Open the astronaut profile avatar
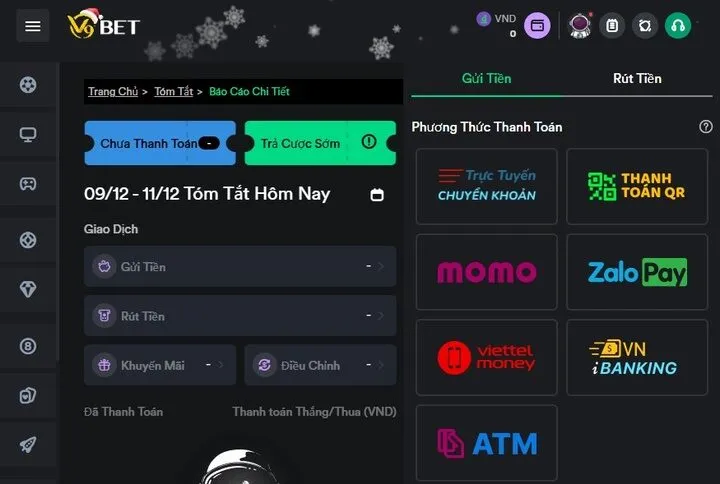 coord(579,26)
